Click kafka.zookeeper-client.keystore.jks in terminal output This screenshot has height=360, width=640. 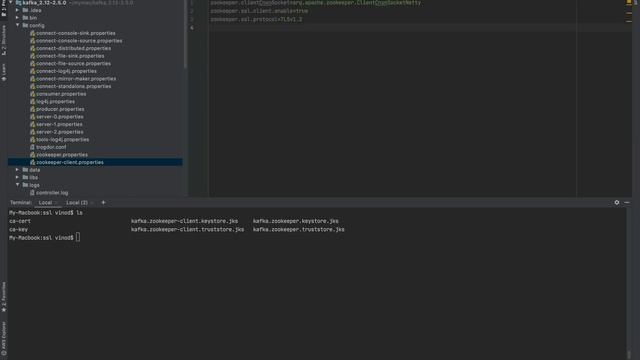pyautogui.click(x=184, y=221)
